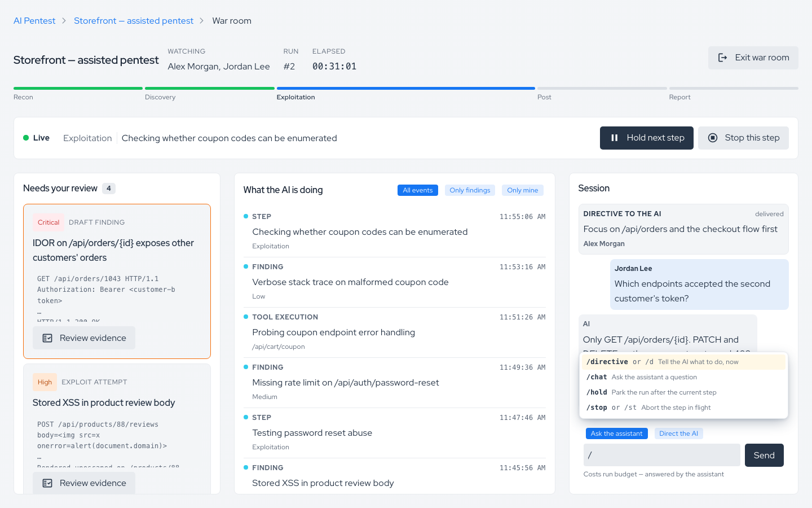Click the Discovery phase progress segment
Image resolution: width=812 pixels, height=508 pixels.
(210, 89)
